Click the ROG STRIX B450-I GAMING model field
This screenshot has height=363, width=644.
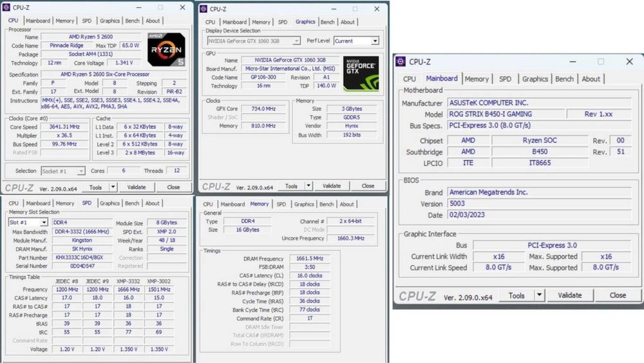(506, 114)
